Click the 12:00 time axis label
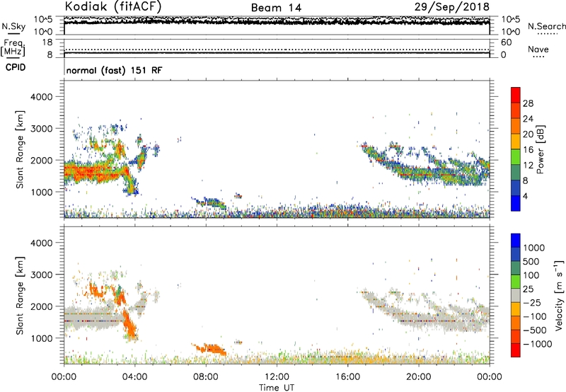Screen dimensions: 566x392 coord(277,377)
